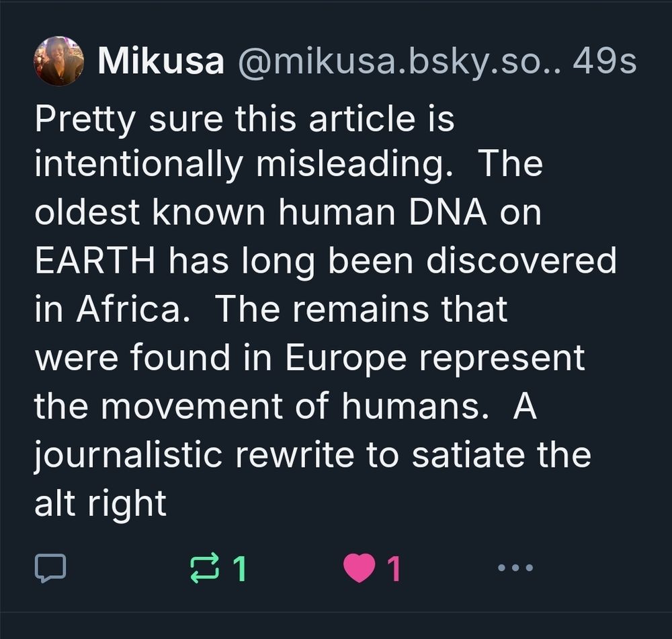Click the display name Mikusa
This screenshot has height=639, width=672.
[161, 62]
